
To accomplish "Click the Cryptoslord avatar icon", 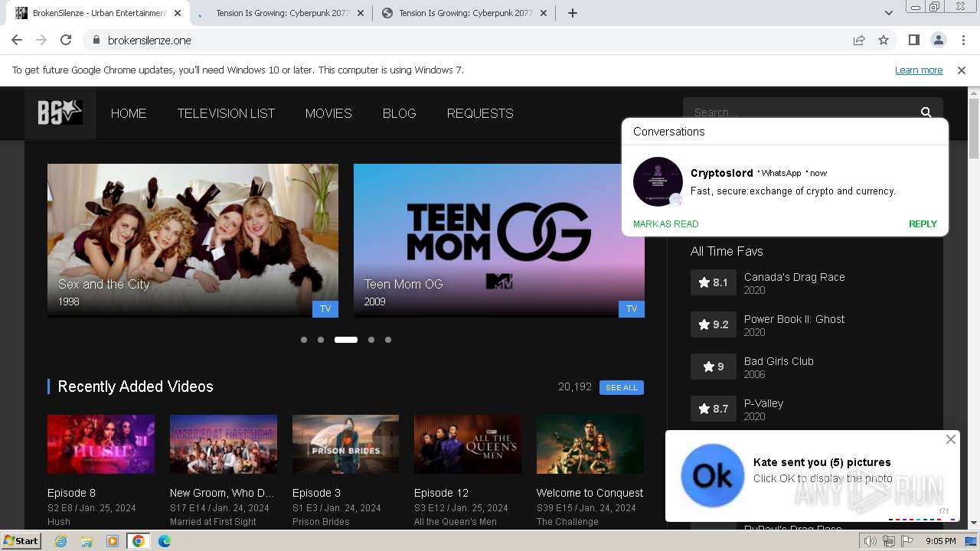I will click(658, 181).
